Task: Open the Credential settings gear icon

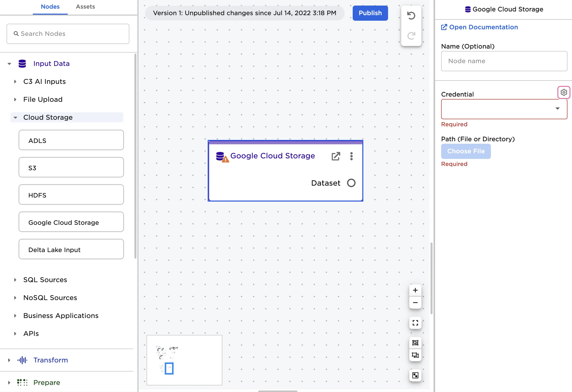Action: pos(564,92)
